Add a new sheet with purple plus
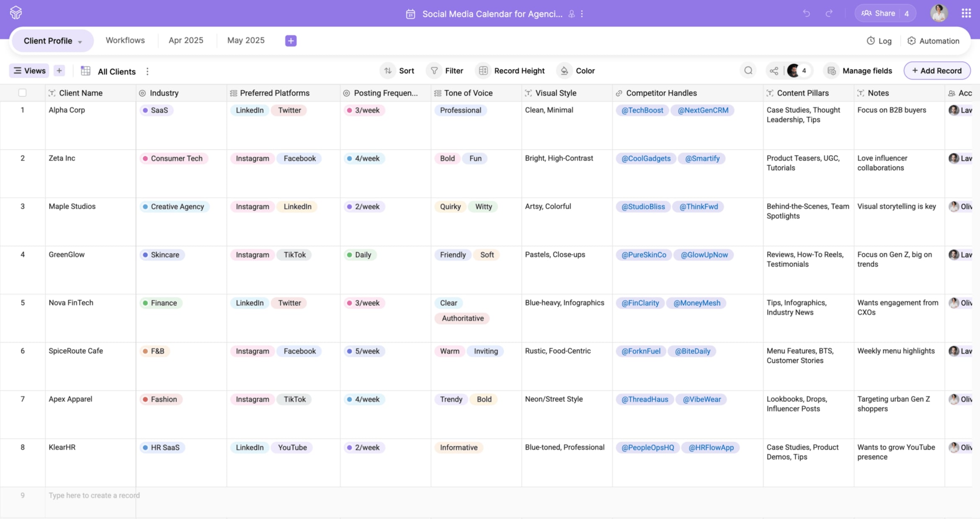This screenshot has height=519, width=980. [x=291, y=41]
